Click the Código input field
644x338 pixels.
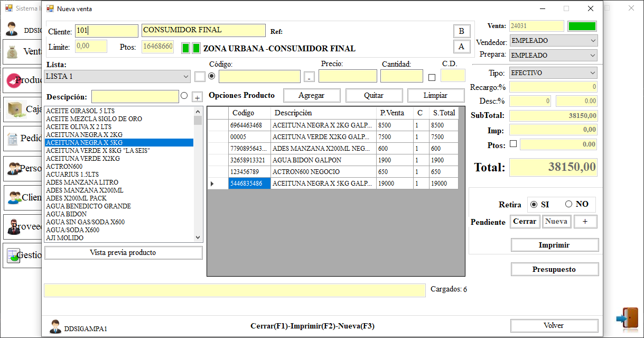tap(259, 76)
